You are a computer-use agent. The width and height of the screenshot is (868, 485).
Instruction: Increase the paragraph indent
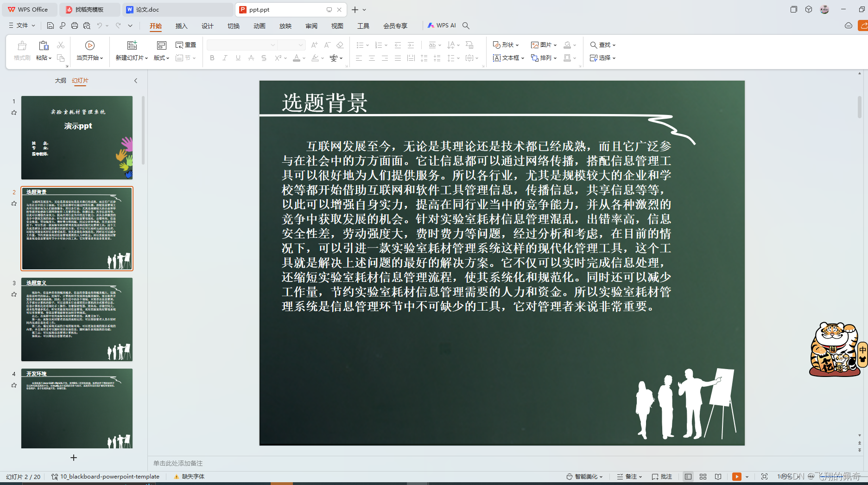(411, 45)
